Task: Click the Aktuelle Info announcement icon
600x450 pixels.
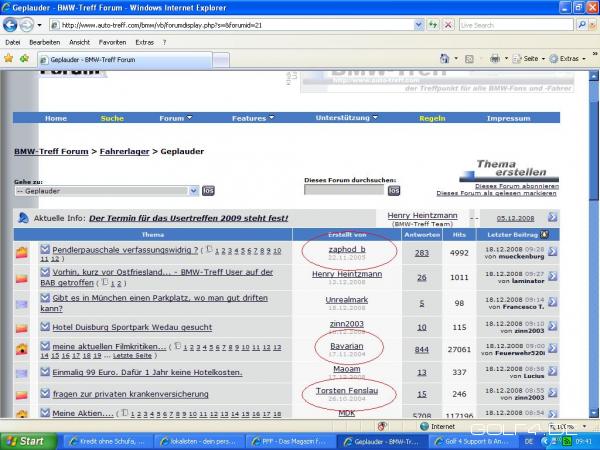Action: tap(23, 218)
